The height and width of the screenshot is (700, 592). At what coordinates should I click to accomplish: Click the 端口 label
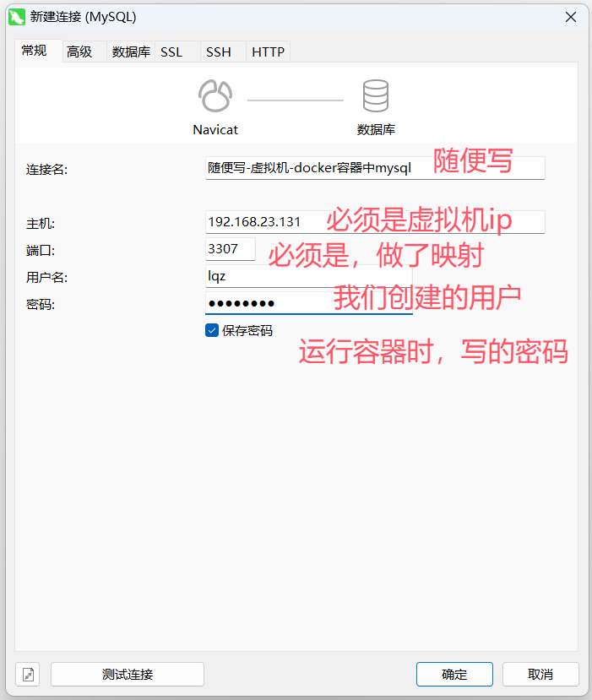(41, 251)
